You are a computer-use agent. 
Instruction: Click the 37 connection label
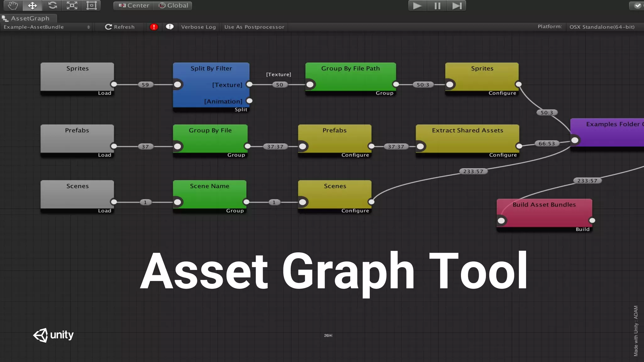[x=145, y=146]
